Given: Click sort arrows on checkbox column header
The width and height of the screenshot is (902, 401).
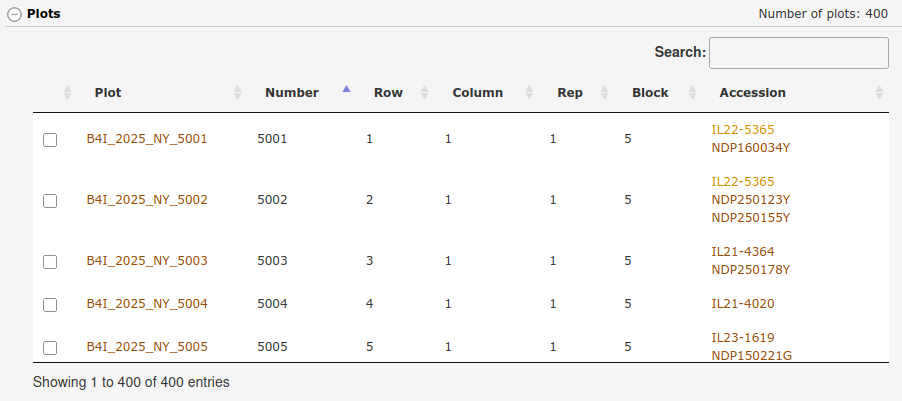Looking at the screenshot, I should point(67,93).
